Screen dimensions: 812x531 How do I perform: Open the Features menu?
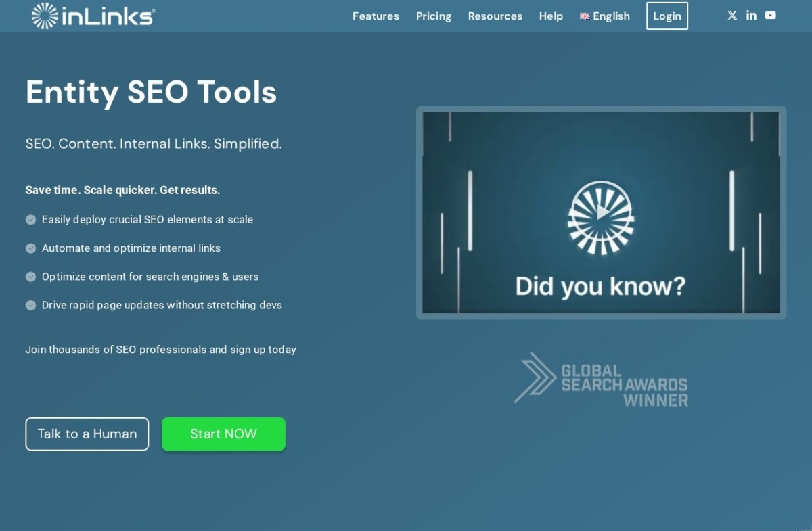(376, 16)
